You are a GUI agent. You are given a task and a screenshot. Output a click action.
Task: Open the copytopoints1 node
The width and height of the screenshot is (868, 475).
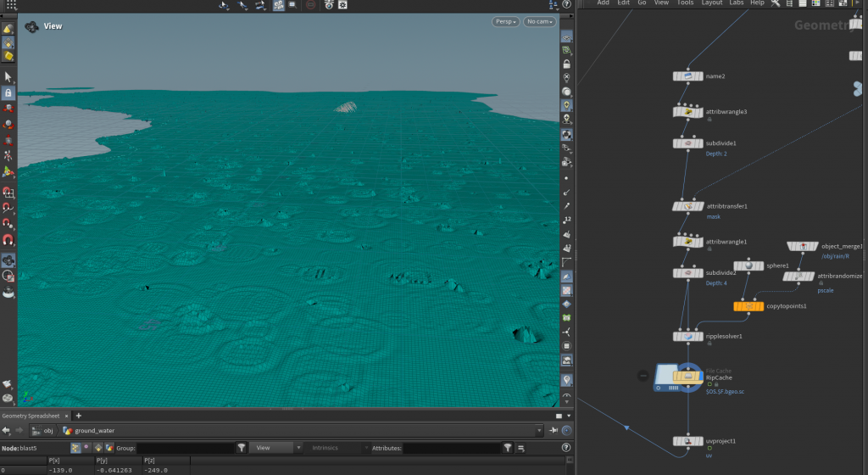pyautogui.click(x=747, y=306)
